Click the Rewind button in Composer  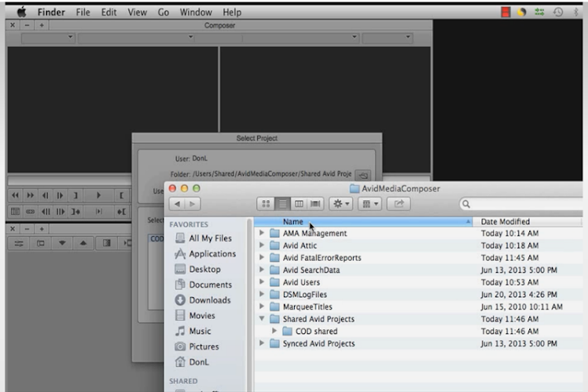point(16,195)
